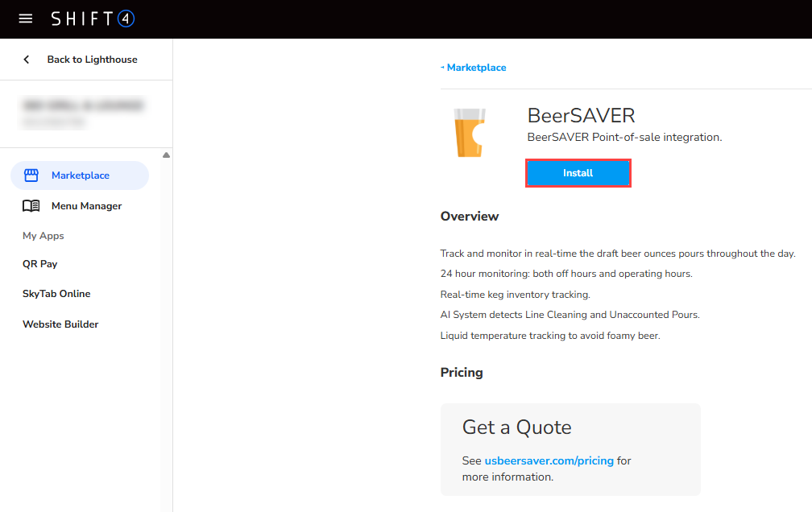The image size is (812, 512).
Task: Click '24 hour monitoring' overview line
Action: [x=566, y=274]
